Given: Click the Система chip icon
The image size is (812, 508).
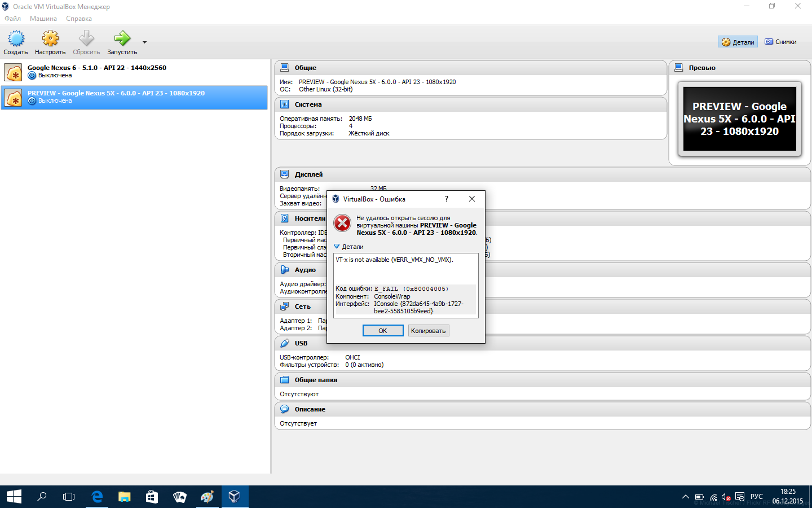Looking at the screenshot, I should [x=285, y=104].
